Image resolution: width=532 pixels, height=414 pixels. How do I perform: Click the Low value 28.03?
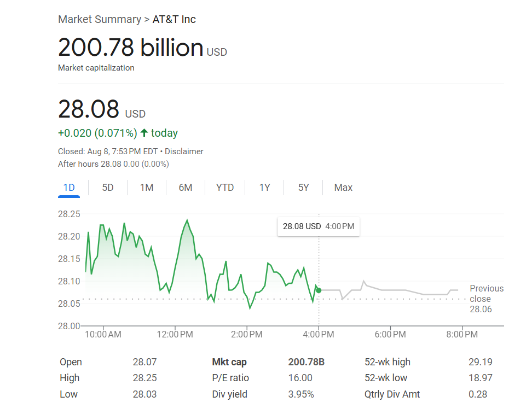pyautogui.click(x=144, y=394)
